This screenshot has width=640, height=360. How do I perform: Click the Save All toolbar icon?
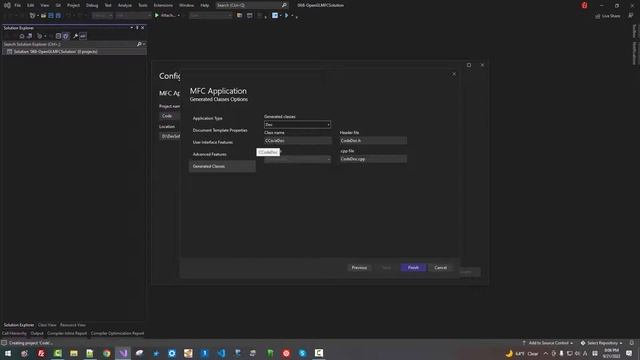[x=58, y=16]
